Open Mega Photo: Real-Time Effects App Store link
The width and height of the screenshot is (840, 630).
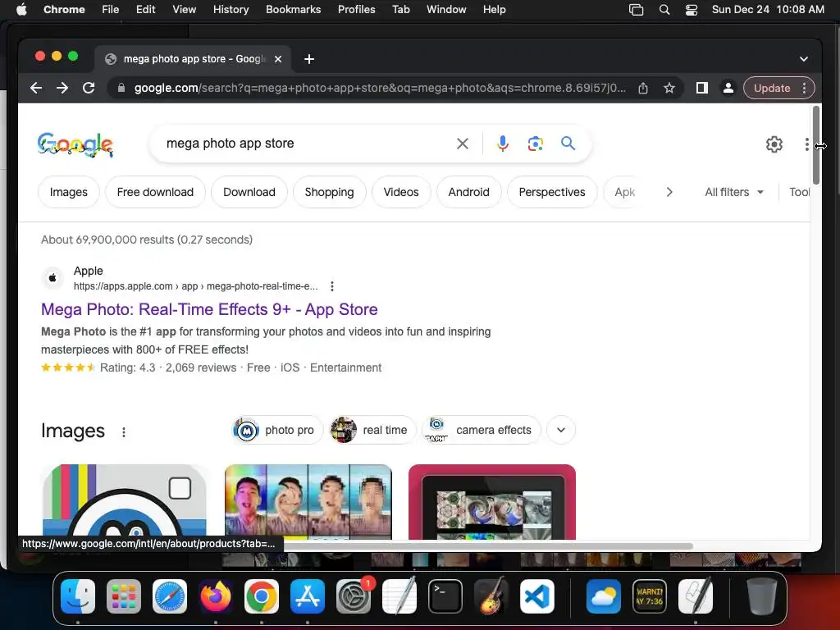point(209,309)
